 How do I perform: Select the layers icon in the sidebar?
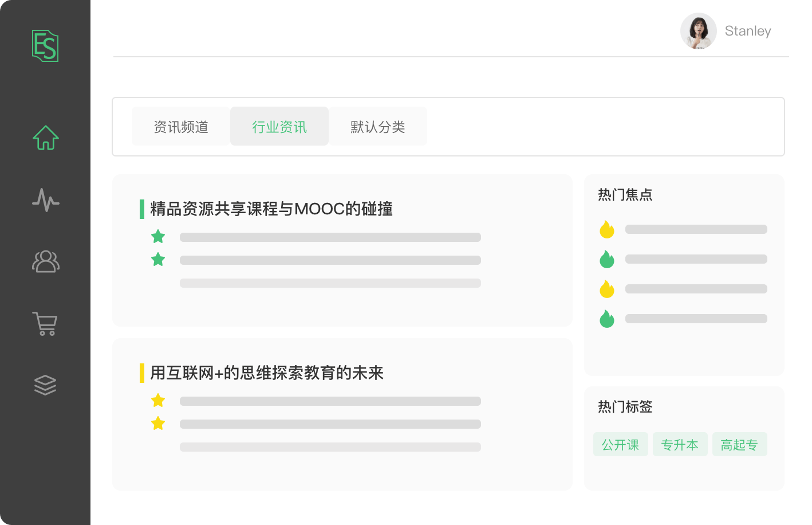click(45, 385)
